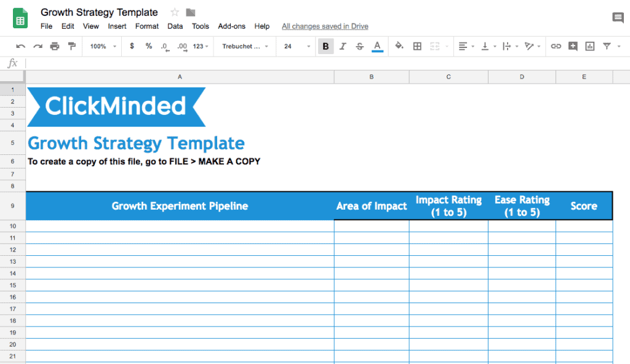The width and height of the screenshot is (630, 364).
Task: Open the Data menu
Action: click(175, 26)
